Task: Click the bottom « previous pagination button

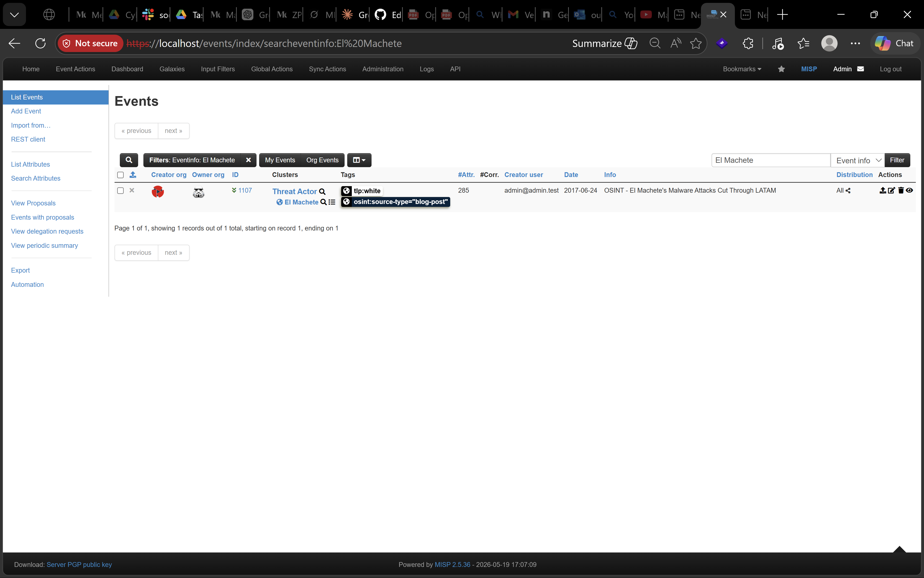Action: (136, 253)
